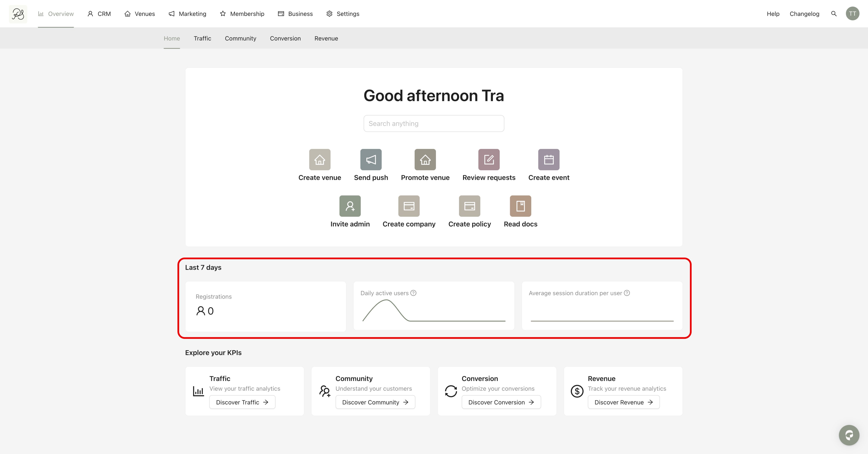The image size is (868, 454).
Task: Click the Discover Revenue button
Action: 623,402
